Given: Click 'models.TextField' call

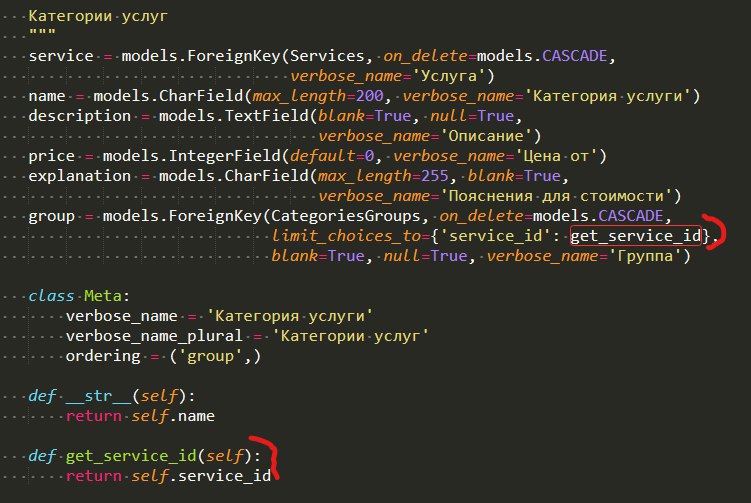Looking at the screenshot, I should 234,116.
